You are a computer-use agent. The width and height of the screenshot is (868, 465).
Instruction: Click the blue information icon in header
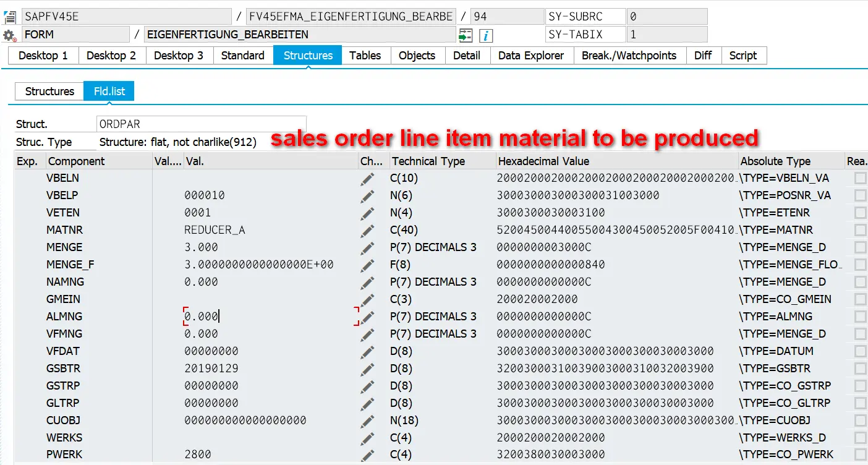click(x=486, y=35)
